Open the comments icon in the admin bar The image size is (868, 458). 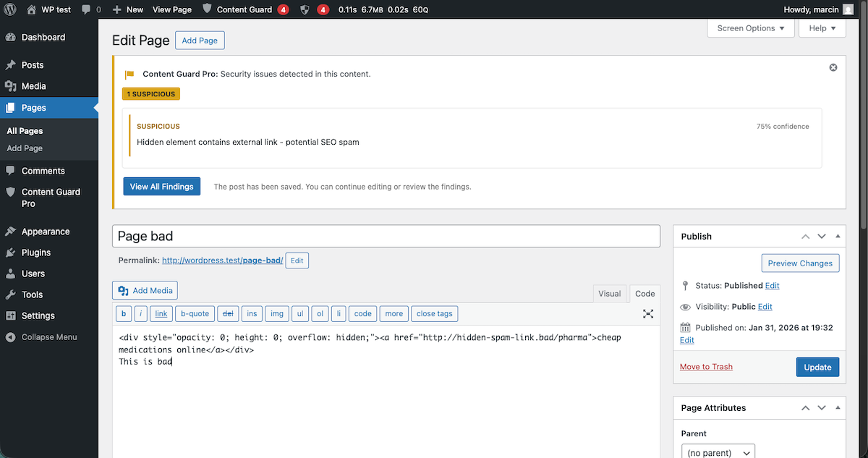[87, 9]
